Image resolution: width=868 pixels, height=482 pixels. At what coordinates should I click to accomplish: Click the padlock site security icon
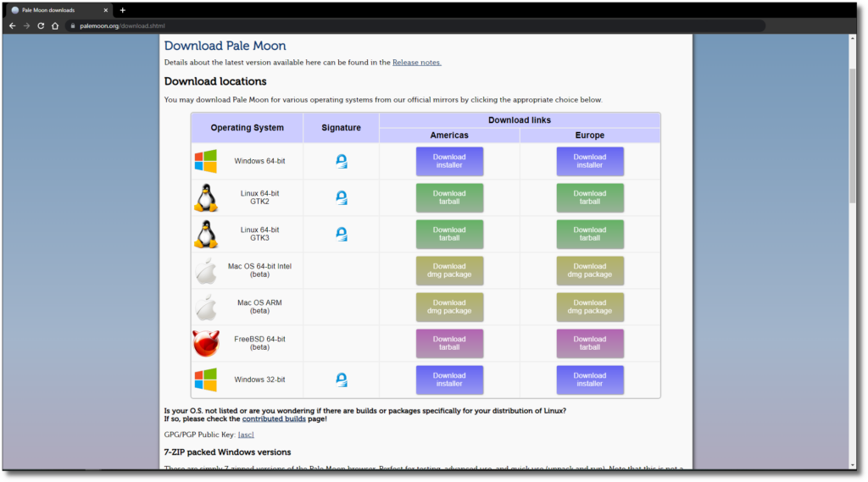(73, 26)
